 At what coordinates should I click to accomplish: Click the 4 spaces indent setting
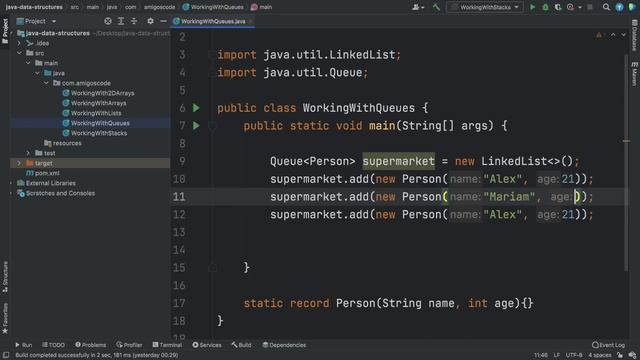click(x=600, y=355)
